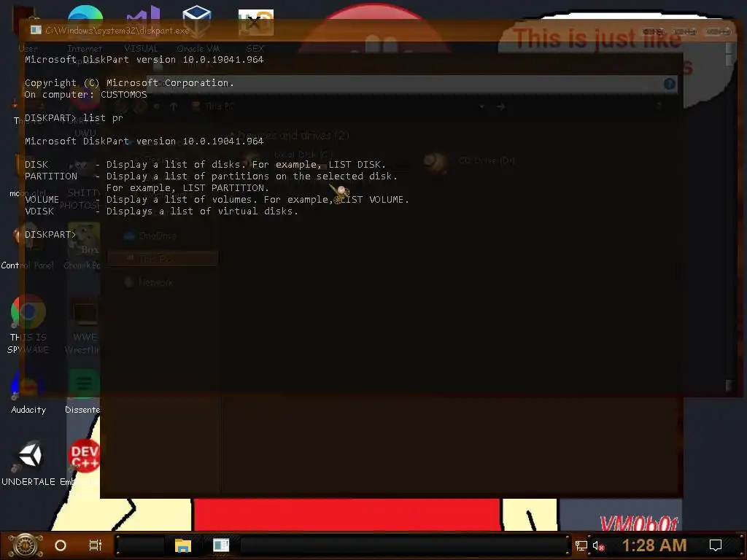The image size is (747, 560).
Task: Open the Edge 'Internet' desktop icon
Action: click(x=85, y=29)
